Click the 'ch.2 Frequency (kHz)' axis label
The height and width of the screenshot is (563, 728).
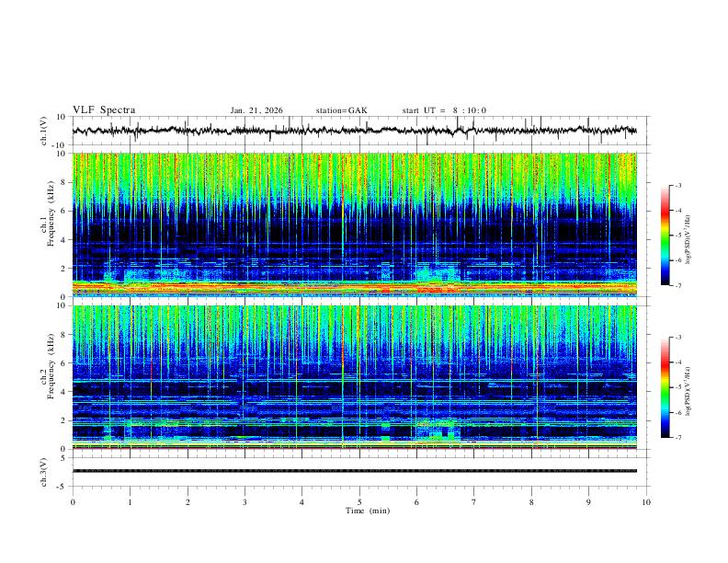tap(48, 366)
